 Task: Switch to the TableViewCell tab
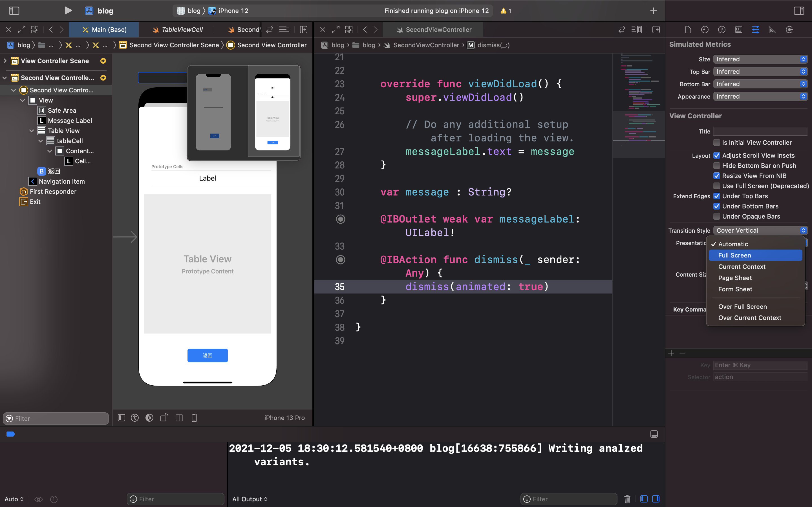pyautogui.click(x=178, y=30)
